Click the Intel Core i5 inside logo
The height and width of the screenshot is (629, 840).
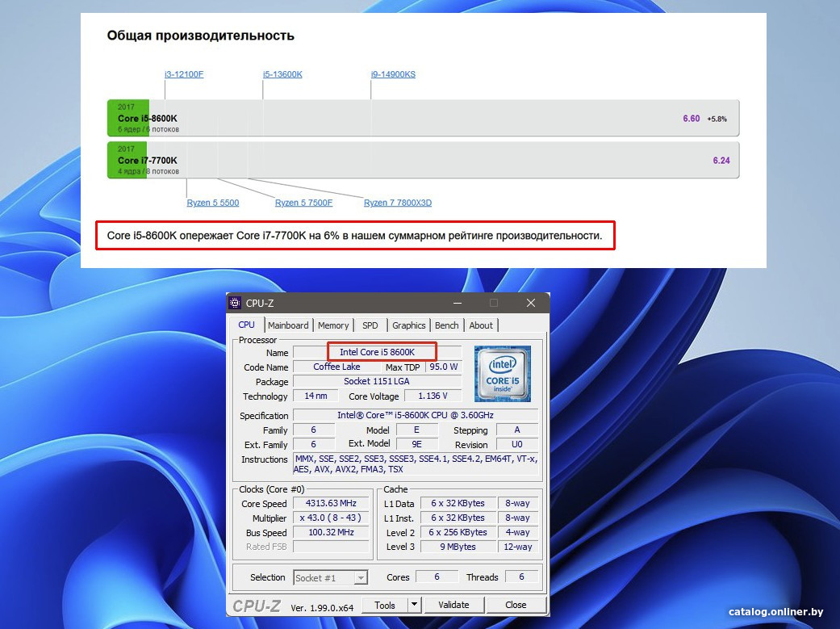(502, 374)
